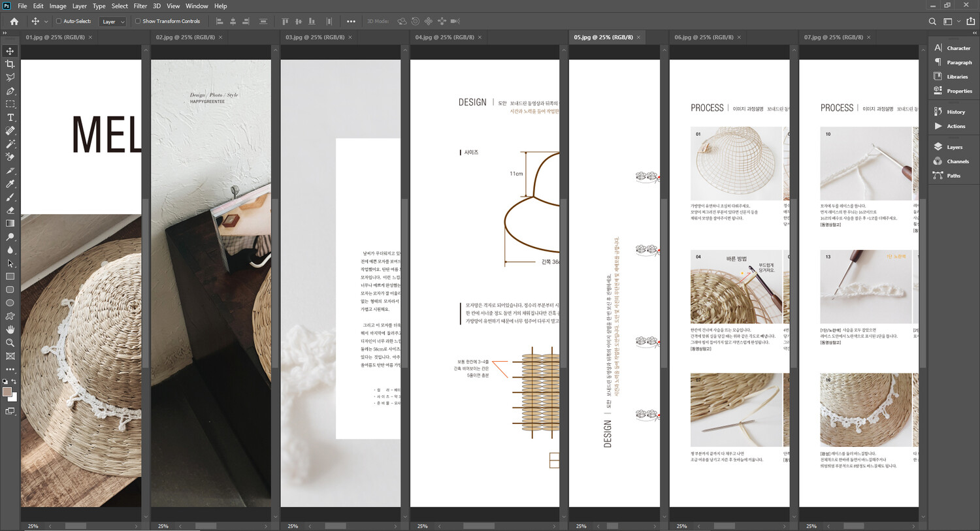The image size is (980, 531).
Task: Pick the Eyedropper tool
Action: [10, 184]
